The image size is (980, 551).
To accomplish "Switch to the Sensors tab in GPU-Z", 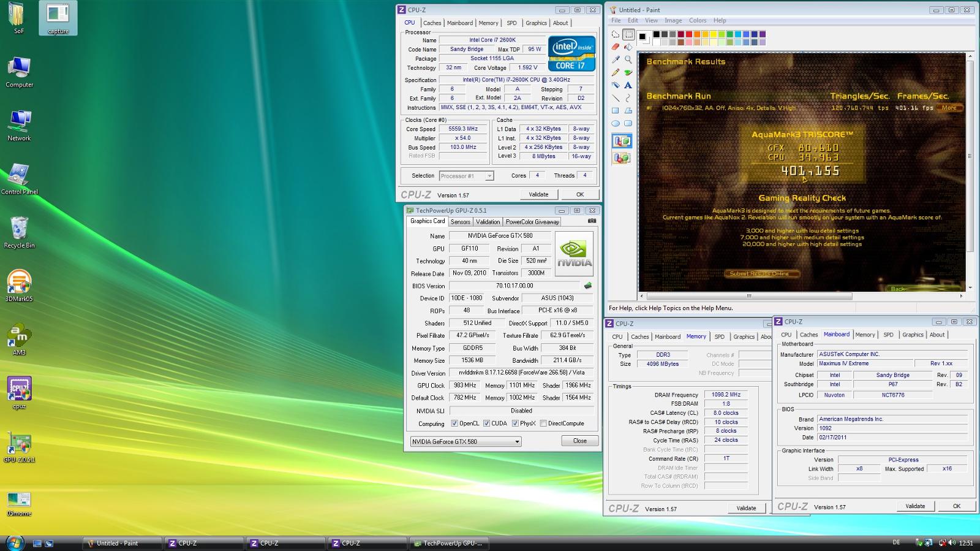I will coord(461,222).
